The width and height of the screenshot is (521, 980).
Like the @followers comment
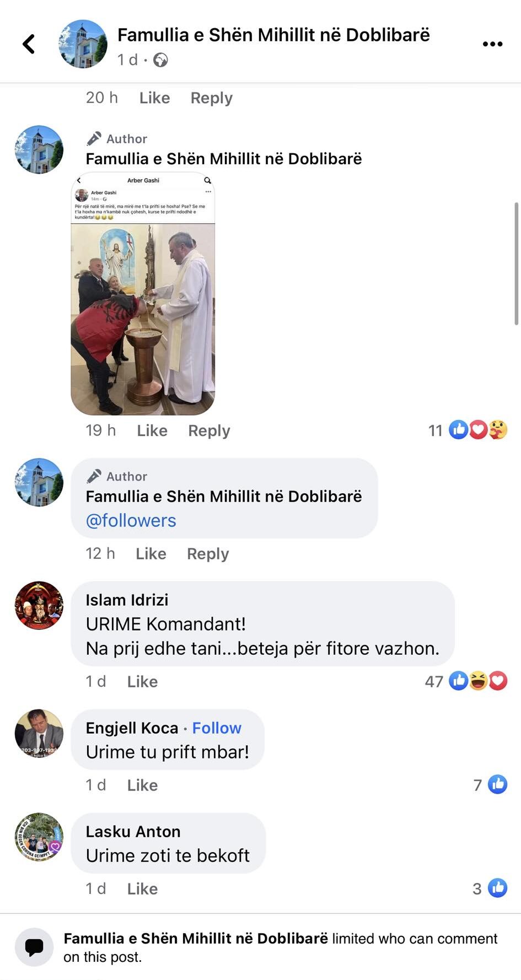151,553
